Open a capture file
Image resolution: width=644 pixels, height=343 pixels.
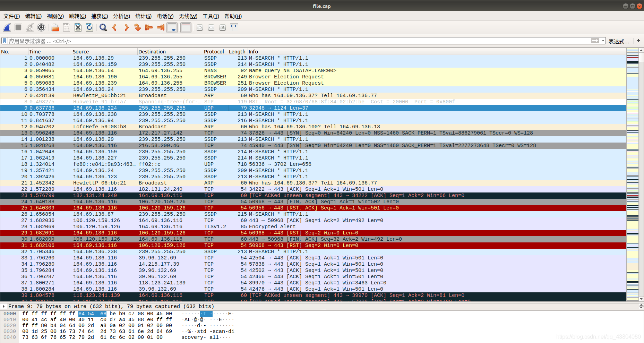(55, 27)
